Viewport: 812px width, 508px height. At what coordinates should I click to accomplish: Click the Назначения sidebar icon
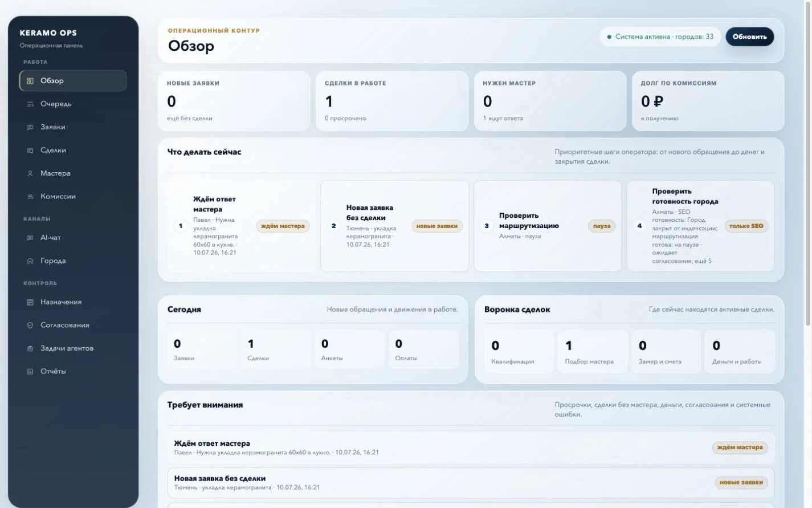(x=30, y=302)
